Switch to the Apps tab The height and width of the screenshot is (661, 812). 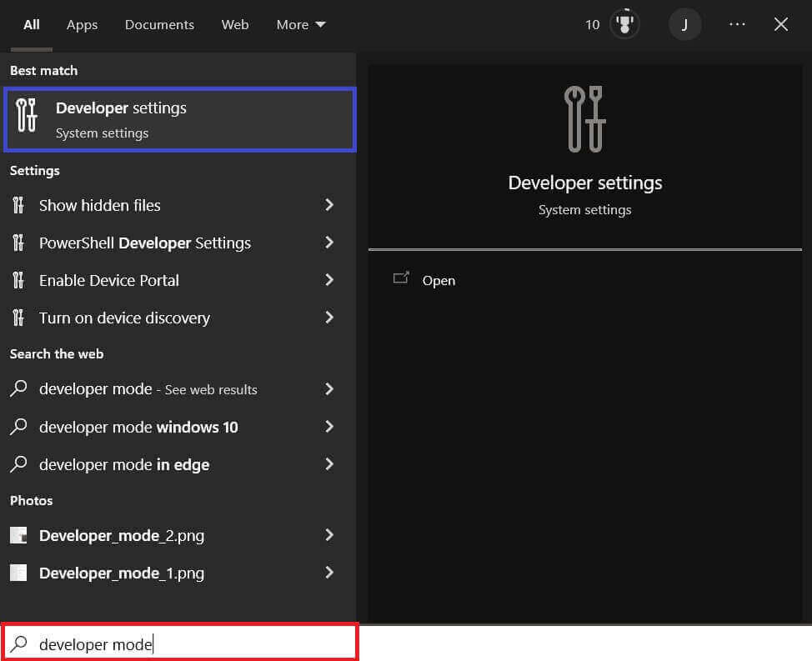click(x=82, y=24)
